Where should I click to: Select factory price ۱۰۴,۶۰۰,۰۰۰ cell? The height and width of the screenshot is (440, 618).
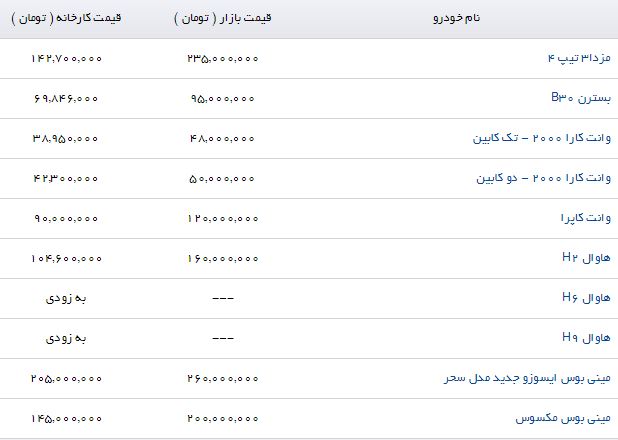point(66,259)
